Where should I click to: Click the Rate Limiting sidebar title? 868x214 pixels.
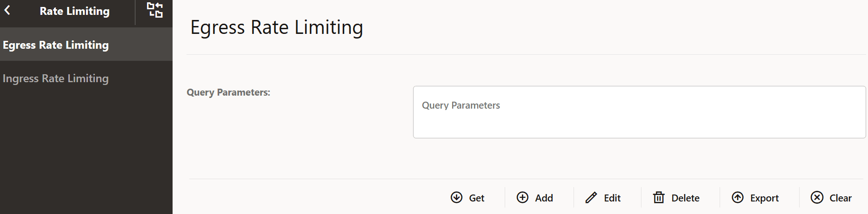click(74, 11)
